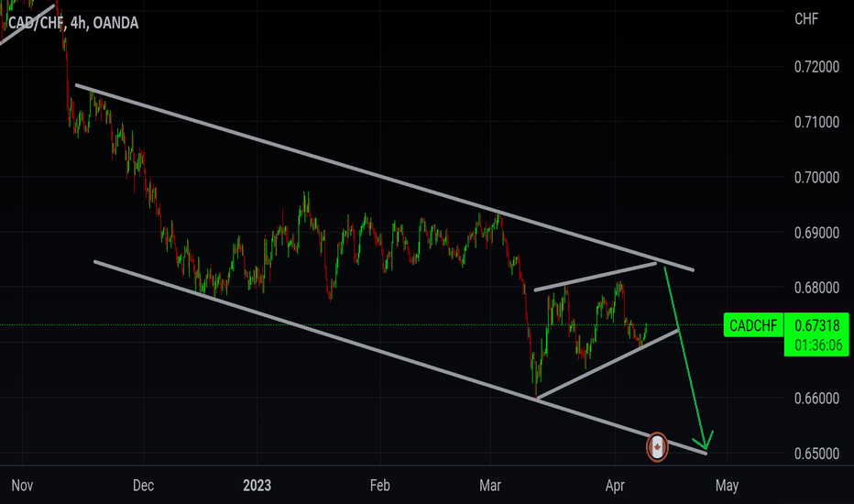Click the Mar label on time axis

click(490, 485)
